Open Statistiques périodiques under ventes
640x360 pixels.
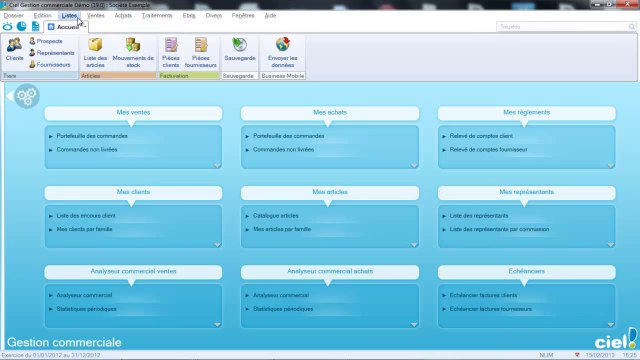[87, 309]
